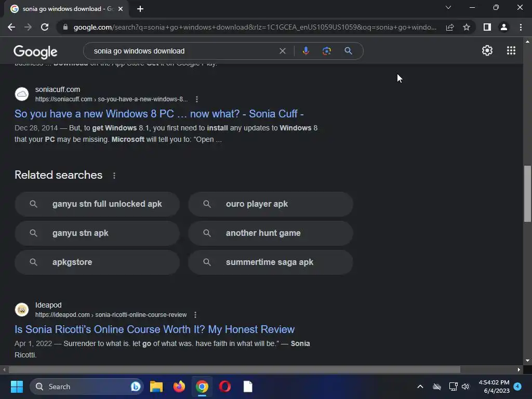Open Related searches more options
The width and height of the screenshot is (532, 399).
pyautogui.click(x=114, y=176)
